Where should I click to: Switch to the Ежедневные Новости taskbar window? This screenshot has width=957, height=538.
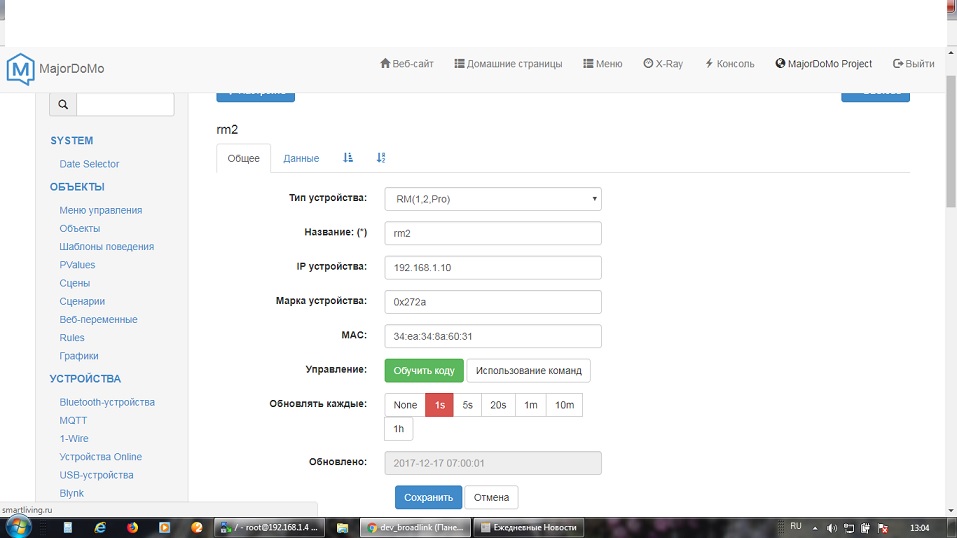tap(529, 528)
